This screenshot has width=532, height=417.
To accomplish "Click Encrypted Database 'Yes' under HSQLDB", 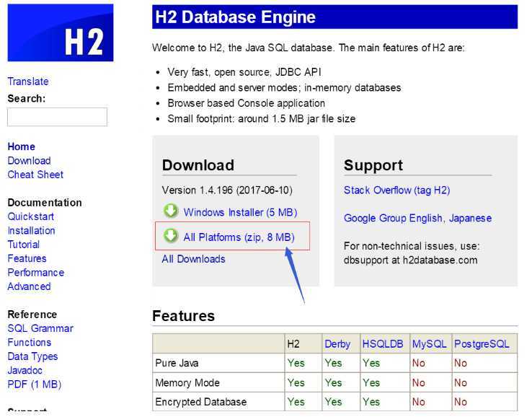I will (x=371, y=402).
